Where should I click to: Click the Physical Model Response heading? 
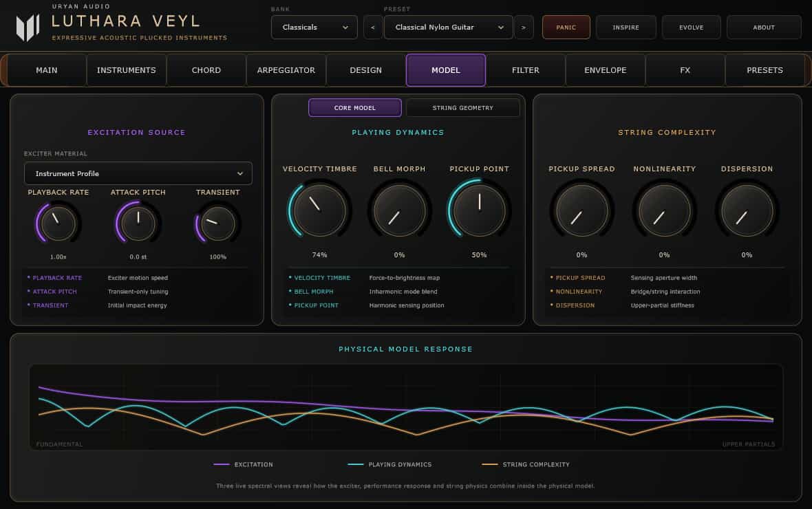click(x=406, y=349)
